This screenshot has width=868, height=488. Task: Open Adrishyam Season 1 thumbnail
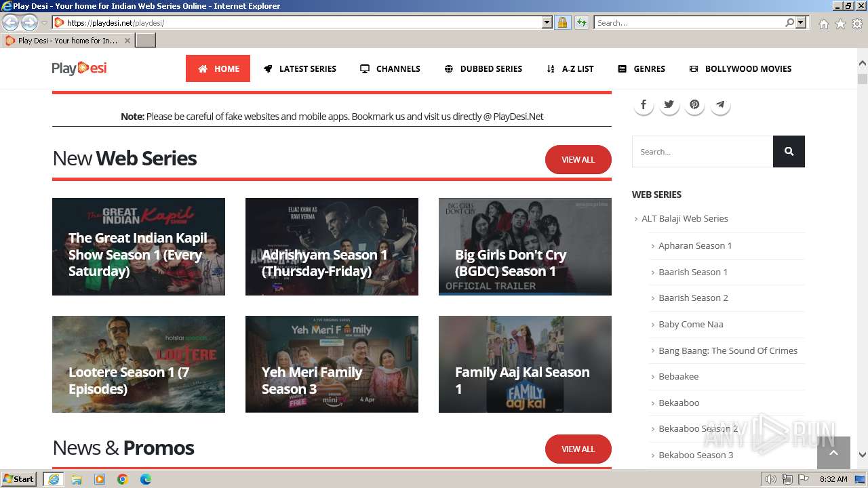tap(332, 247)
